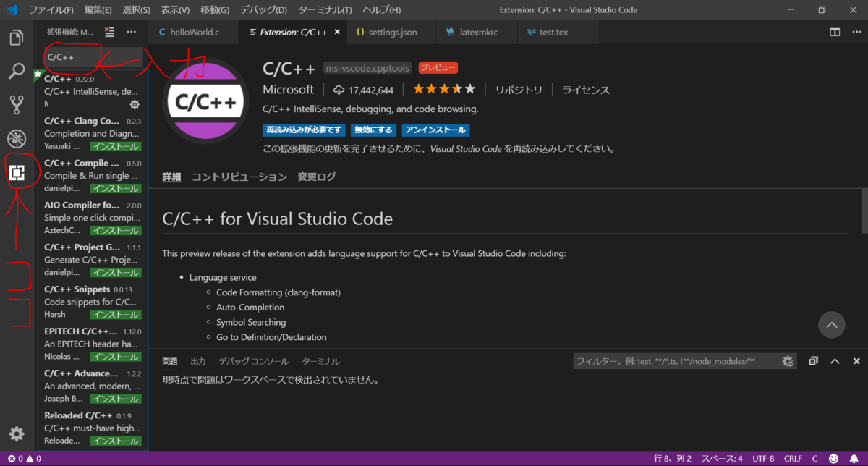Open the feedback smiley in status bar
The image size is (868, 466).
(x=834, y=459)
